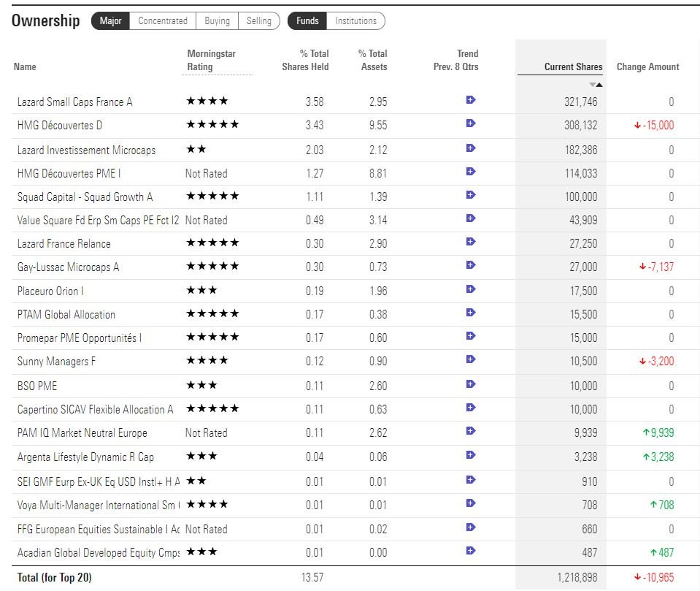Image resolution: width=700 pixels, height=591 pixels.
Task: Switch to the Buying tab
Action: point(217,21)
